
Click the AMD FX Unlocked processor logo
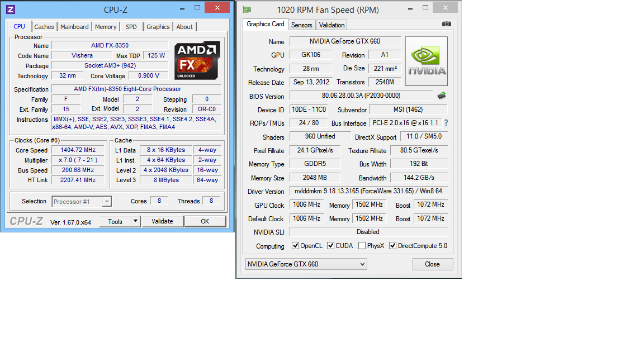[197, 60]
